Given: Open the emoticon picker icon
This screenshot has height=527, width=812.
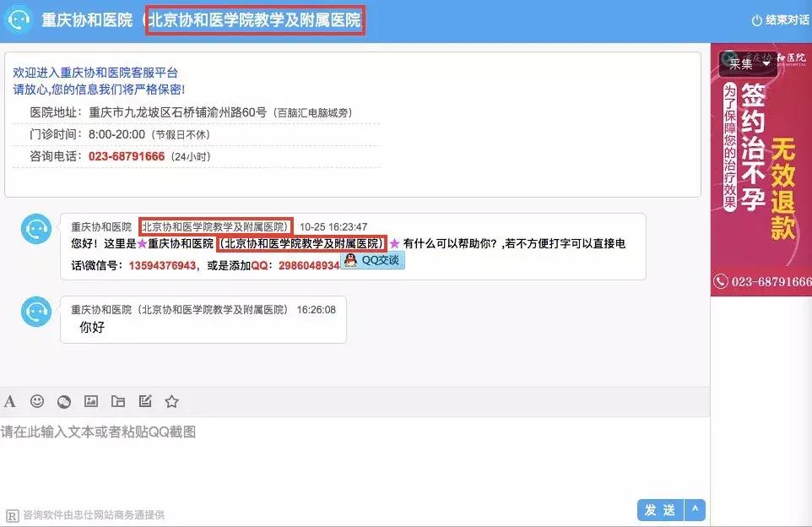Looking at the screenshot, I should tap(38, 401).
